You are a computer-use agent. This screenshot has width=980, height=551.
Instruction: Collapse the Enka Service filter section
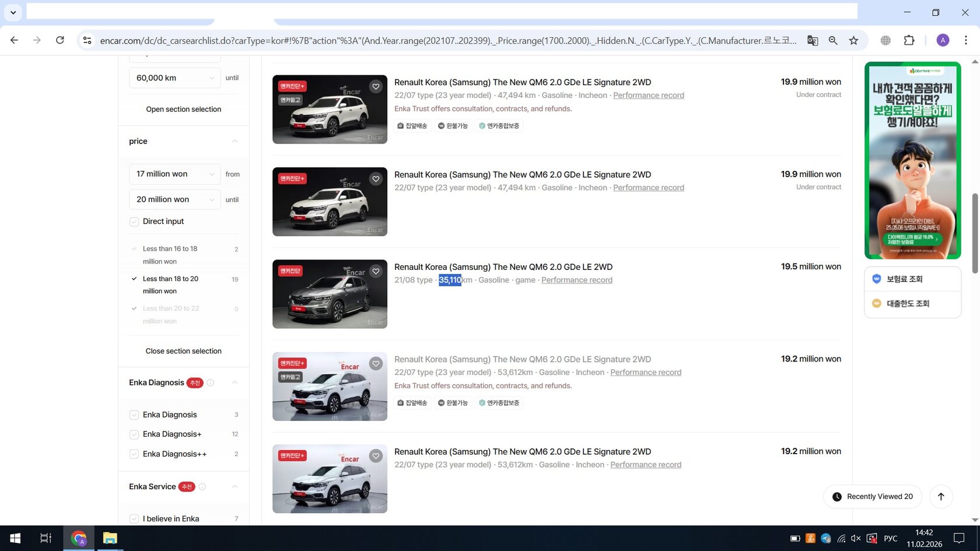(x=235, y=487)
